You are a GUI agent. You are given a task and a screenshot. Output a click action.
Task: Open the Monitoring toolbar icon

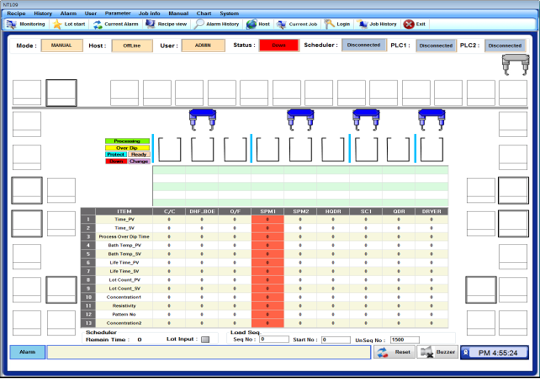(11, 24)
